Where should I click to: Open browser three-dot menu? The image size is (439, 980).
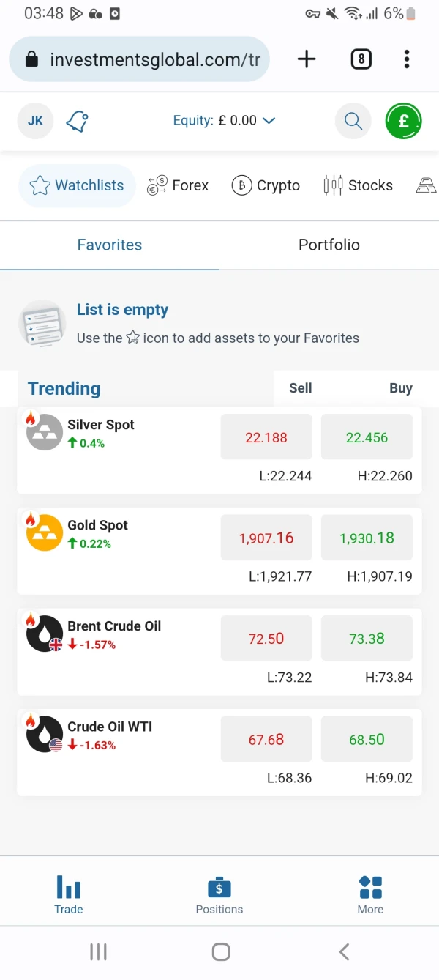(x=407, y=59)
